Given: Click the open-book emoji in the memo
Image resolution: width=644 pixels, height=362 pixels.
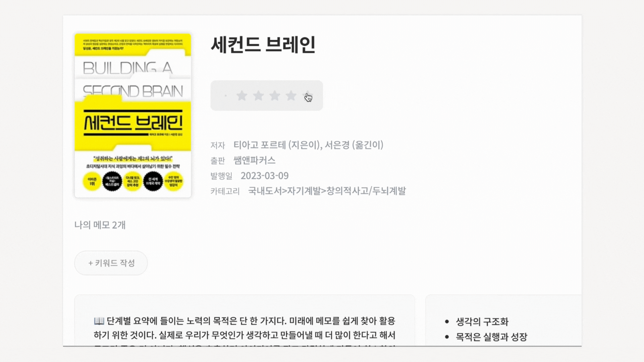Looking at the screenshot, I should (99, 321).
